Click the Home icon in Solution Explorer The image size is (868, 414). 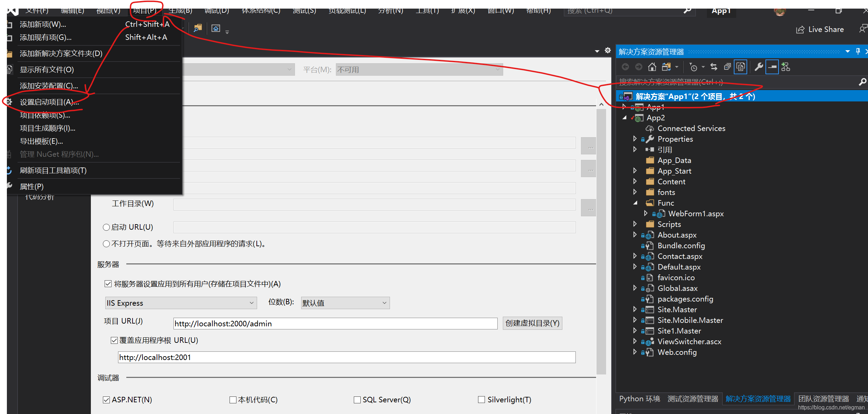652,67
